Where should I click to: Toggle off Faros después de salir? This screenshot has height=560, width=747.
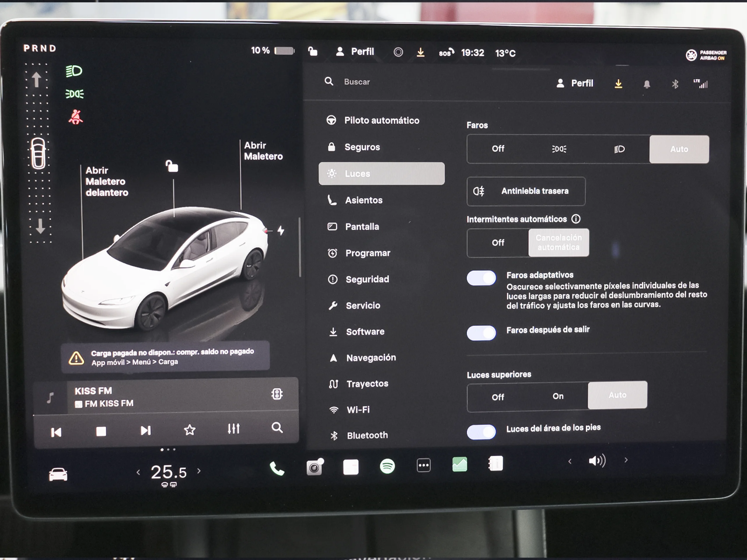(x=481, y=333)
